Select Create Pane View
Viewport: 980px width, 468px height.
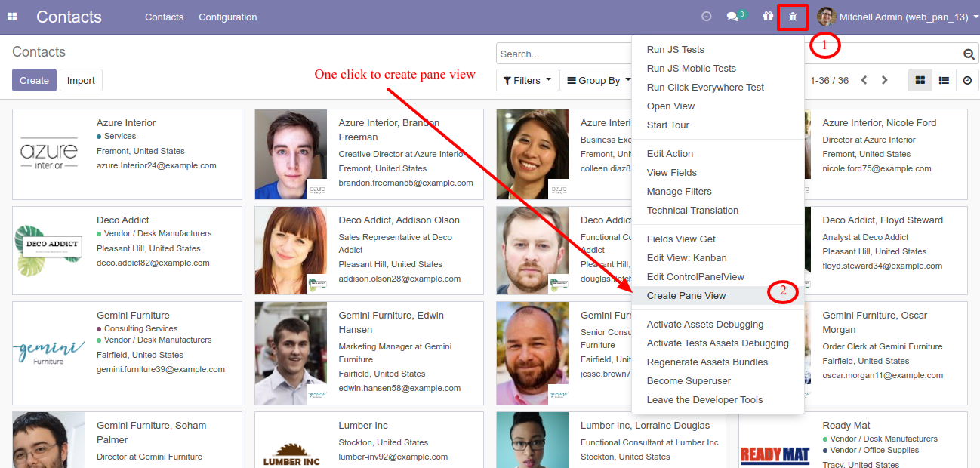686,296
